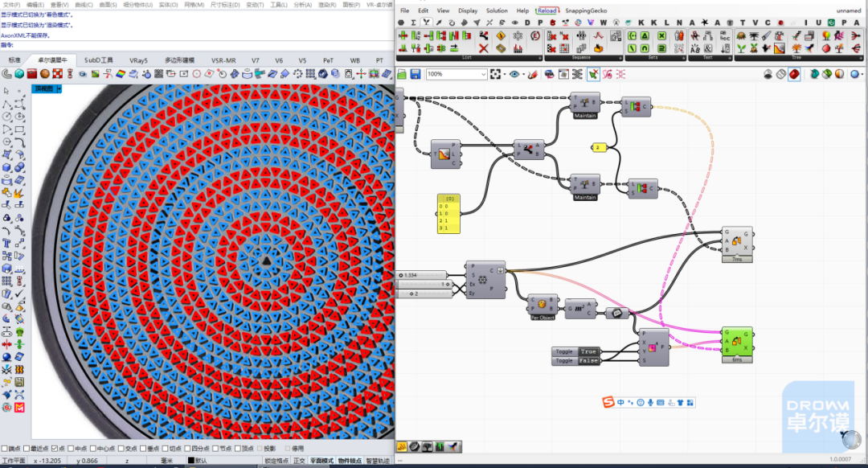Open the SnappingGecko menu
The height and width of the screenshot is (468, 868).
pyautogui.click(x=586, y=10)
